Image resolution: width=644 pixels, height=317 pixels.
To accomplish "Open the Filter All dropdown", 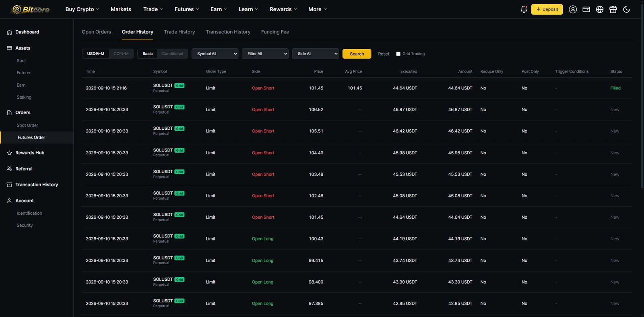I will [265, 54].
